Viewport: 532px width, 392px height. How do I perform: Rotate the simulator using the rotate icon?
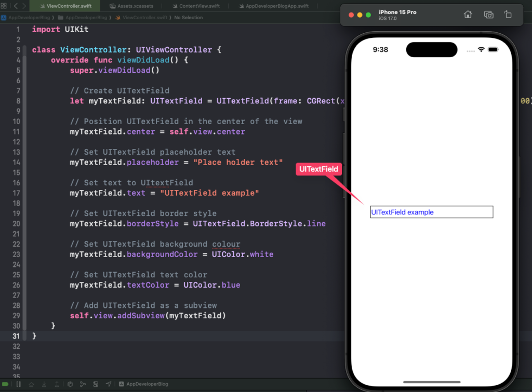coord(508,15)
